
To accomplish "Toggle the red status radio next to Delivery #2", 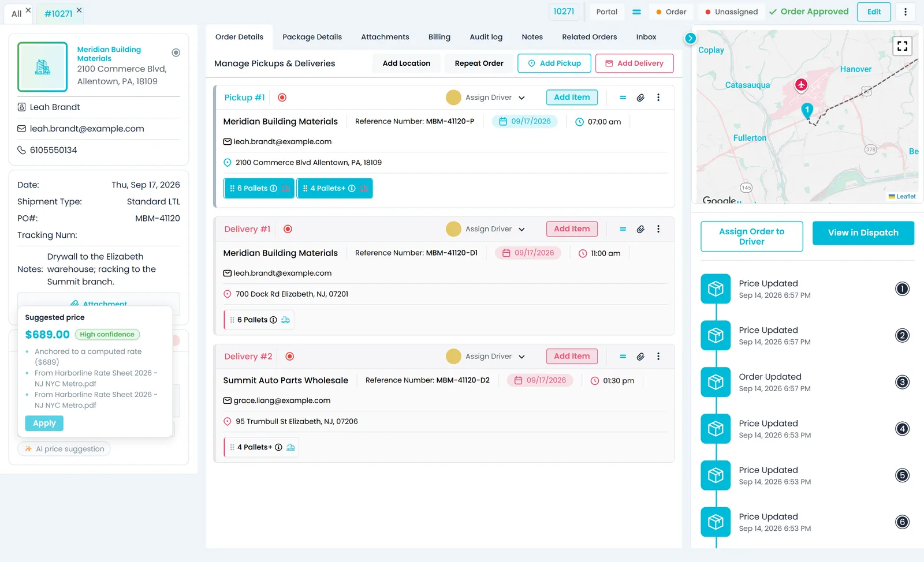I will click(x=290, y=357).
